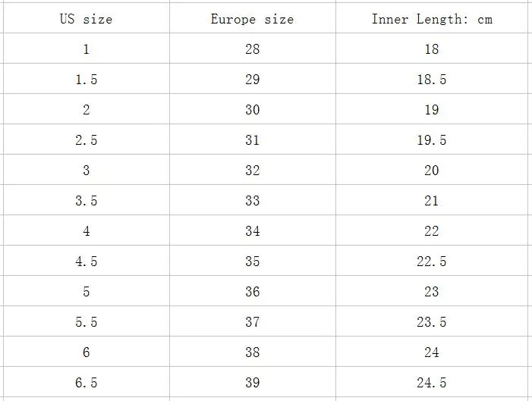Screen dimensions: 532x401
Task: Click the US size 4.5 cell
Action: 86,262
